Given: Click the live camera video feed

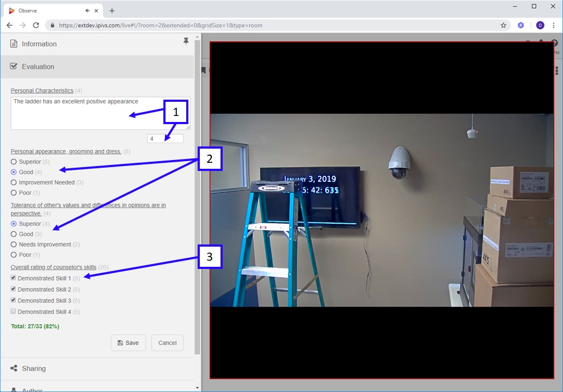Looking at the screenshot, I should tap(382, 210).
